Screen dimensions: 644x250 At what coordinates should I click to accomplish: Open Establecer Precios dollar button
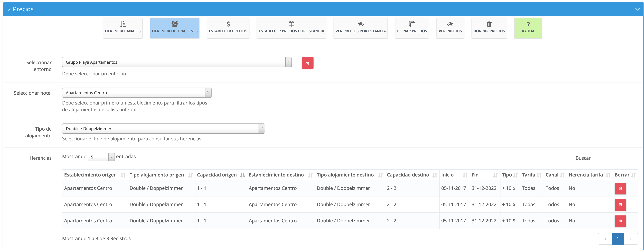[228, 28]
